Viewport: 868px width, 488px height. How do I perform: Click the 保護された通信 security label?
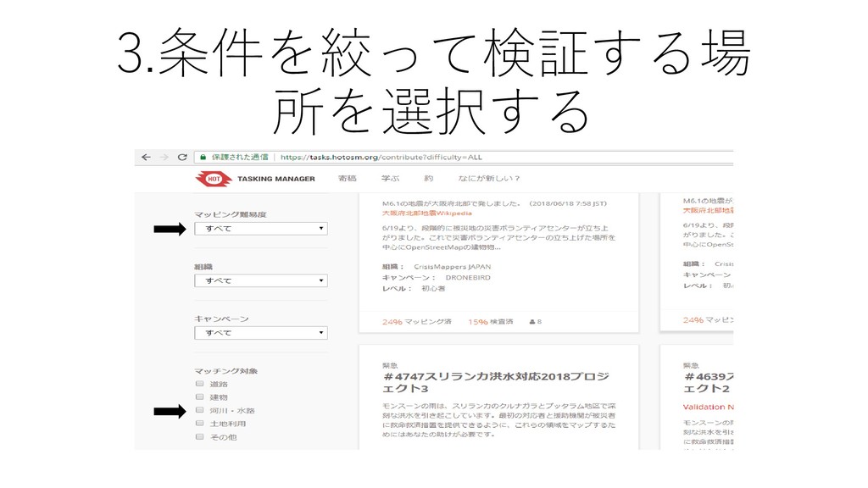240,157
